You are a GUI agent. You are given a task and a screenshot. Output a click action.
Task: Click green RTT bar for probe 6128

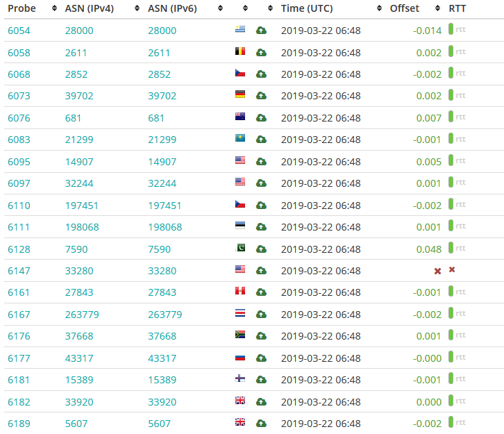point(451,247)
